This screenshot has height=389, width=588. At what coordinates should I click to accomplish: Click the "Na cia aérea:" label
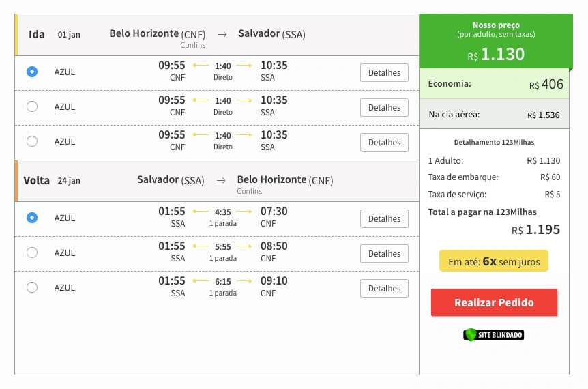point(454,115)
